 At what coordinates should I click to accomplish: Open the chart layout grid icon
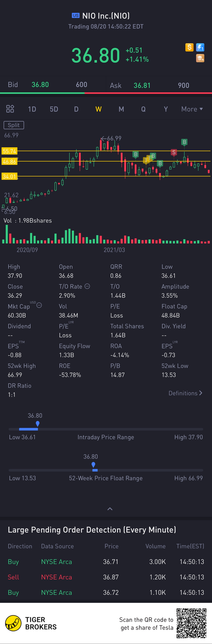click(10, 109)
